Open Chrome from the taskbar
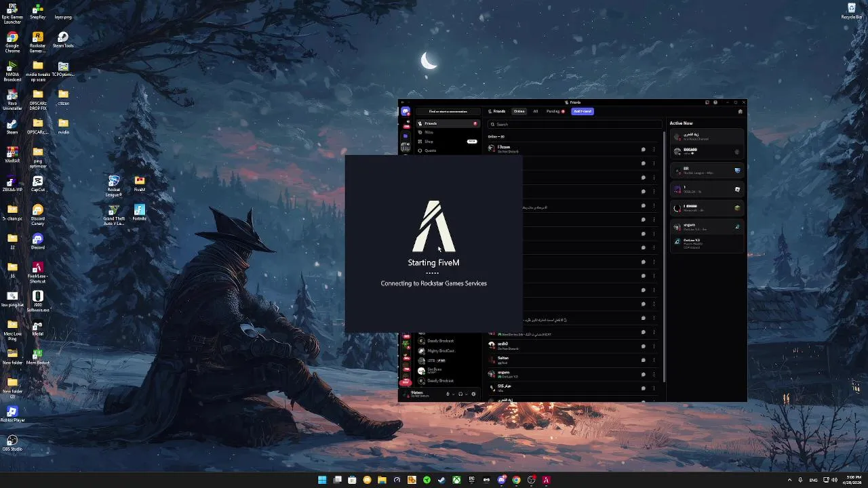This screenshot has width=868, height=488. [516, 480]
